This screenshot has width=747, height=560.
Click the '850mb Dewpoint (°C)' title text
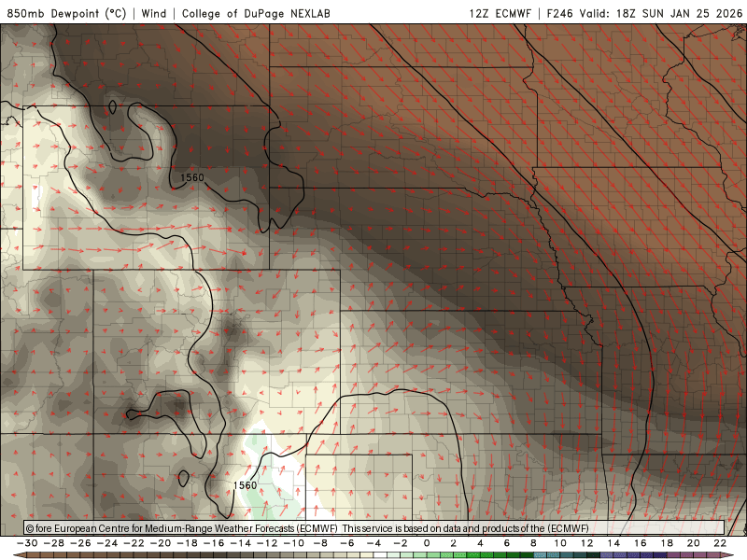pyautogui.click(x=66, y=14)
